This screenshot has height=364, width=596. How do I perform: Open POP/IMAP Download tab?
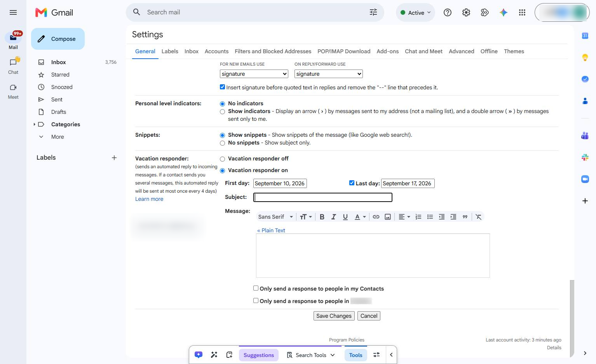click(344, 51)
